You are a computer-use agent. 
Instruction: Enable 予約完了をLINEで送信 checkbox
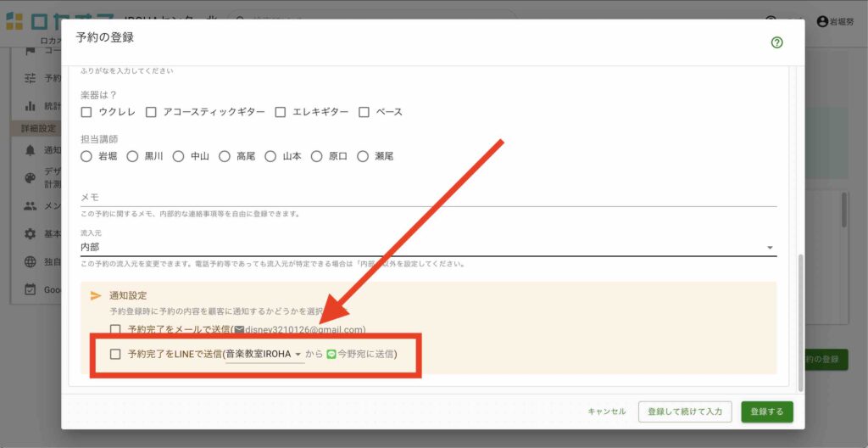click(x=115, y=354)
